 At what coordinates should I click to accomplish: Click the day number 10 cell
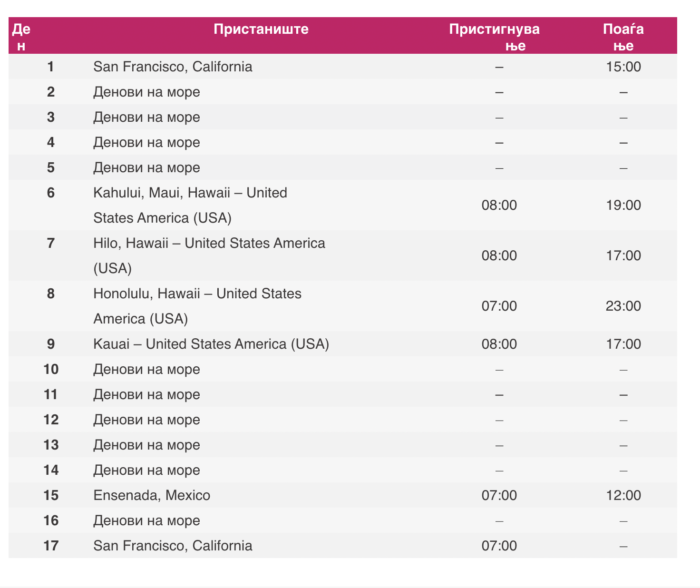click(51, 369)
